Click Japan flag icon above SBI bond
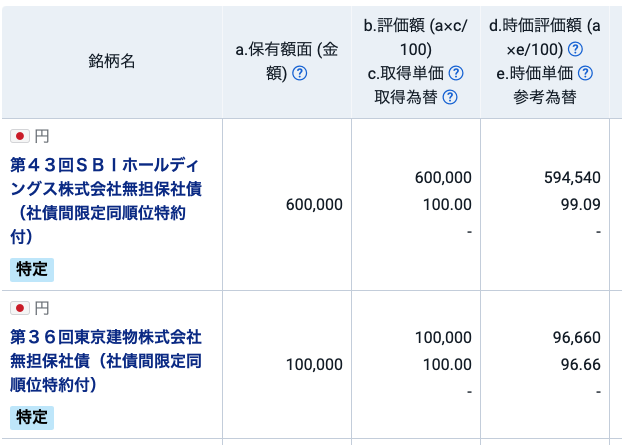622x445 pixels. point(20,136)
